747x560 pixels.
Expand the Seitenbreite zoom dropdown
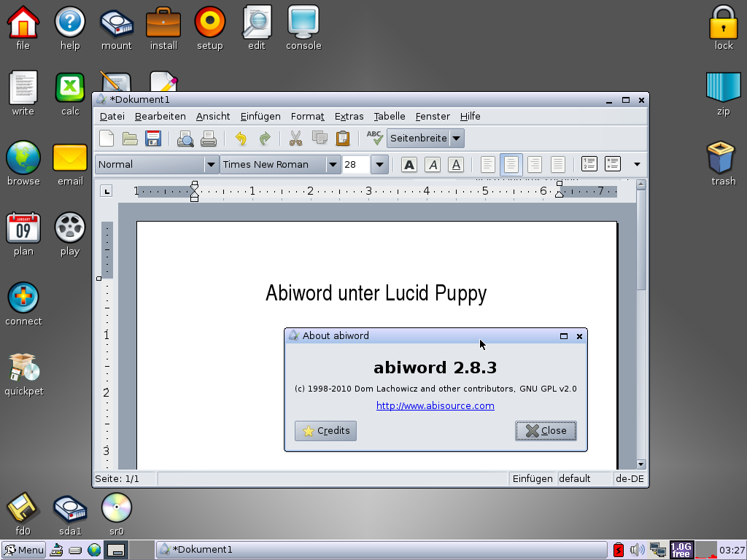pyautogui.click(x=457, y=139)
